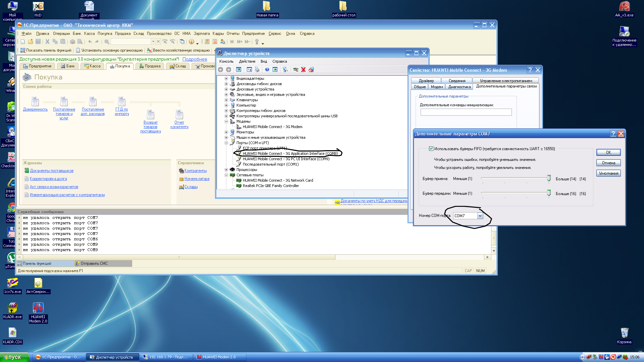Open the Действие menu in Device Manager
The image size is (644, 362).
[247, 61]
